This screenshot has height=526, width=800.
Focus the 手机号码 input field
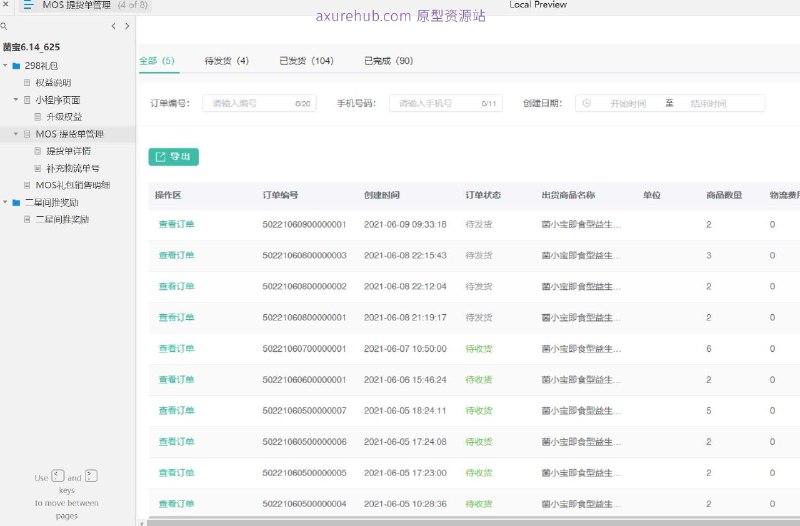446,103
